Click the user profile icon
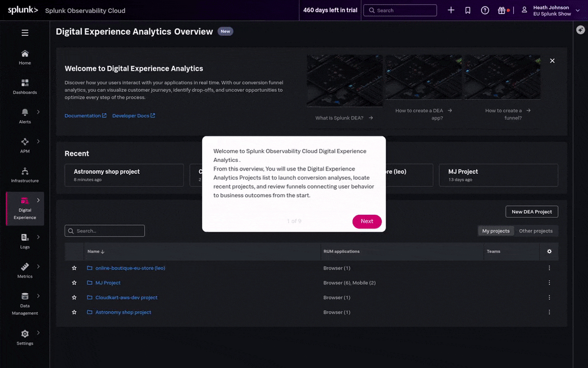Image resolution: width=588 pixels, height=368 pixels. [x=524, y=10]
